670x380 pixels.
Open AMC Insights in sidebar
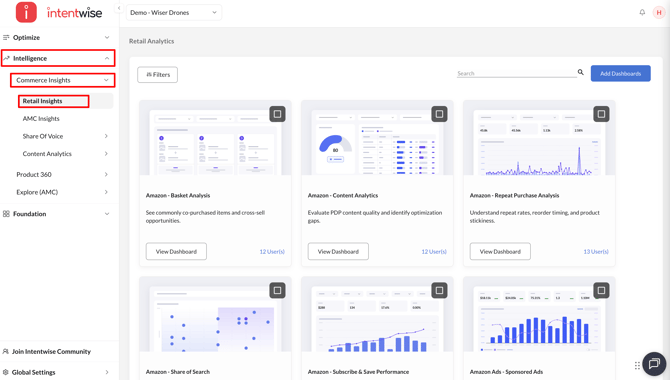tap(41, 118)
